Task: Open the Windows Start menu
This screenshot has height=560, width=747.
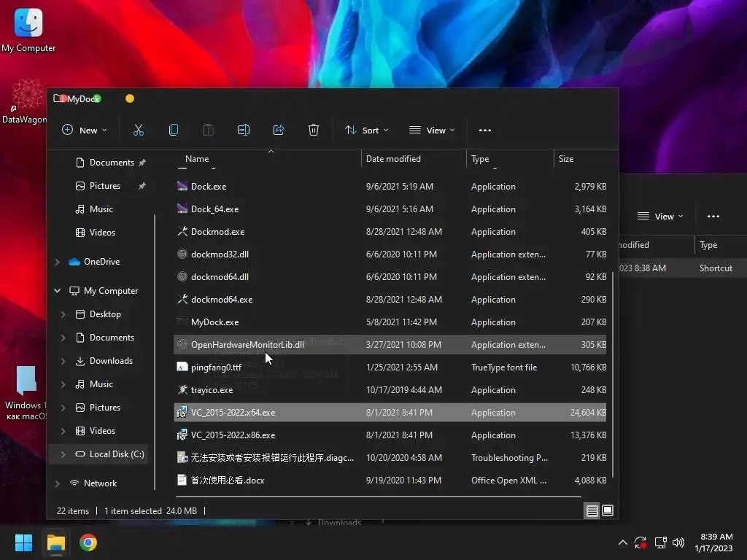Action: pos(23,542)
